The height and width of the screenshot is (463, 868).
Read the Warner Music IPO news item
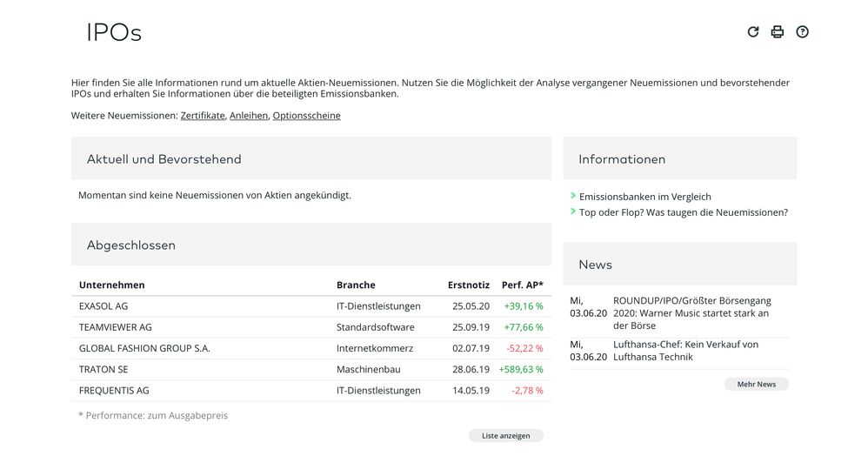[x=691, y=312]
